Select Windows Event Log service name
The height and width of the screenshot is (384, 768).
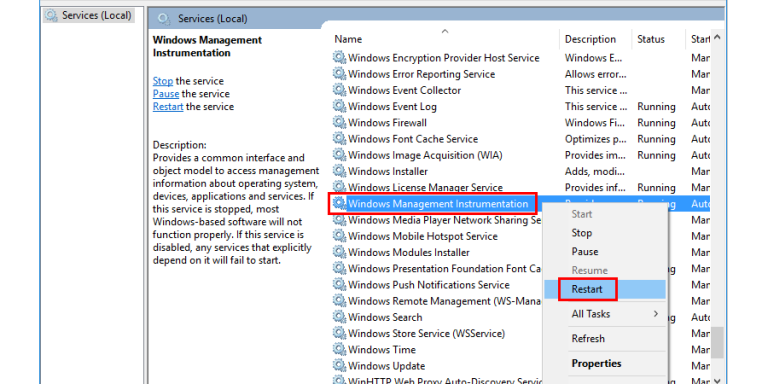tap(392, 106)
